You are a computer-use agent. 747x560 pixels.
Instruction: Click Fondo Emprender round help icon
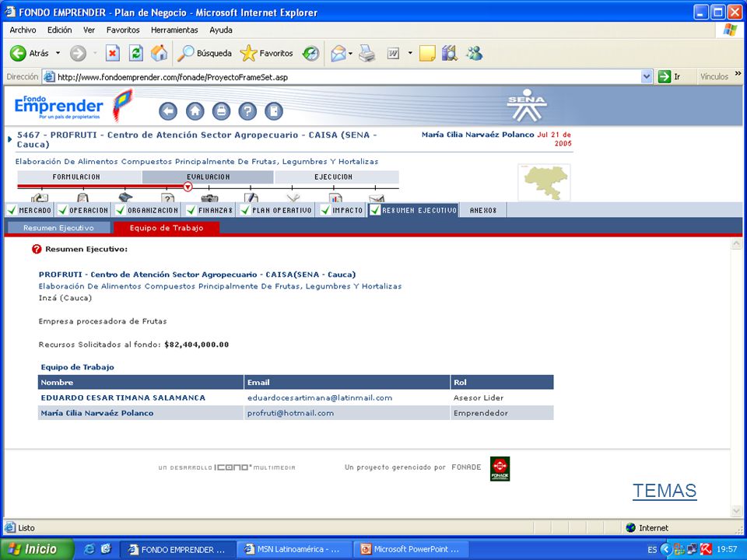247,111
